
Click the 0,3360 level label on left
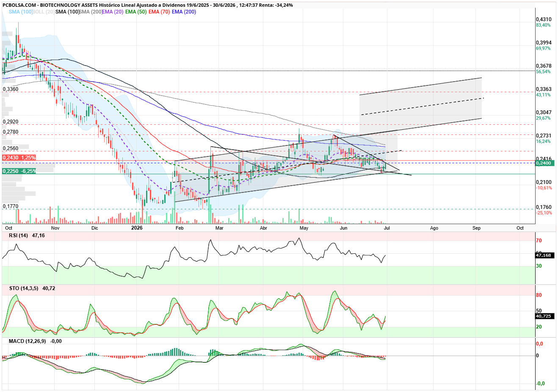pos(11,89)
